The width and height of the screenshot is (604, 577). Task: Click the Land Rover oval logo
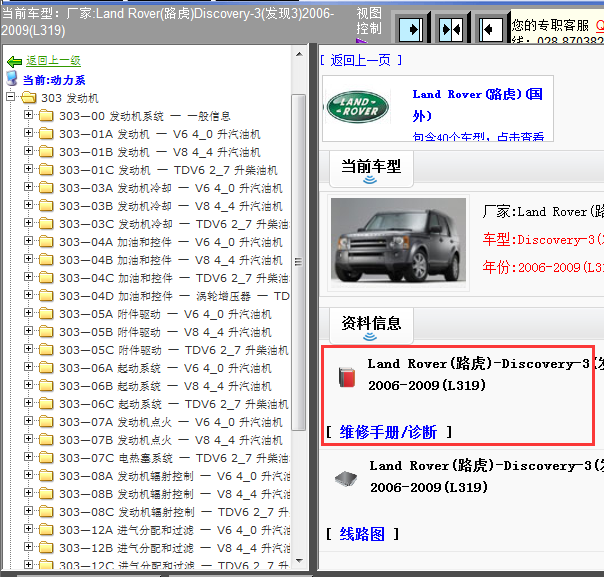[x=357, y=107]
